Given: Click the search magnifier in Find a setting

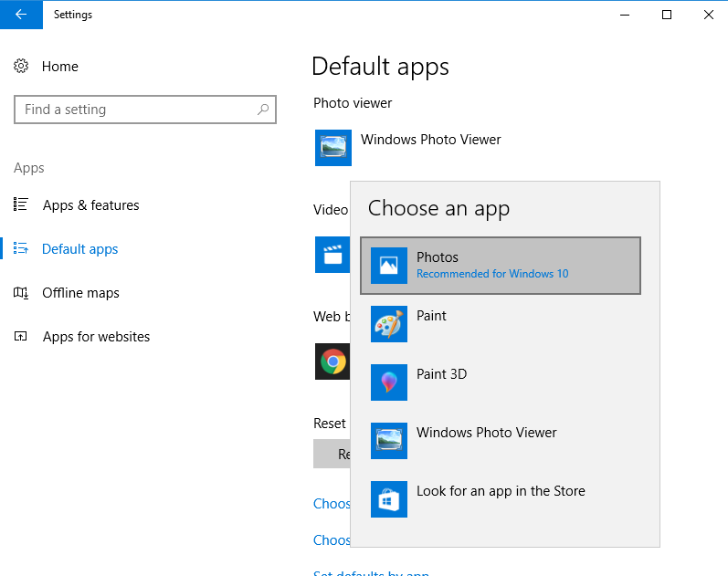Looking at the screenshot, I should point(263,110).
